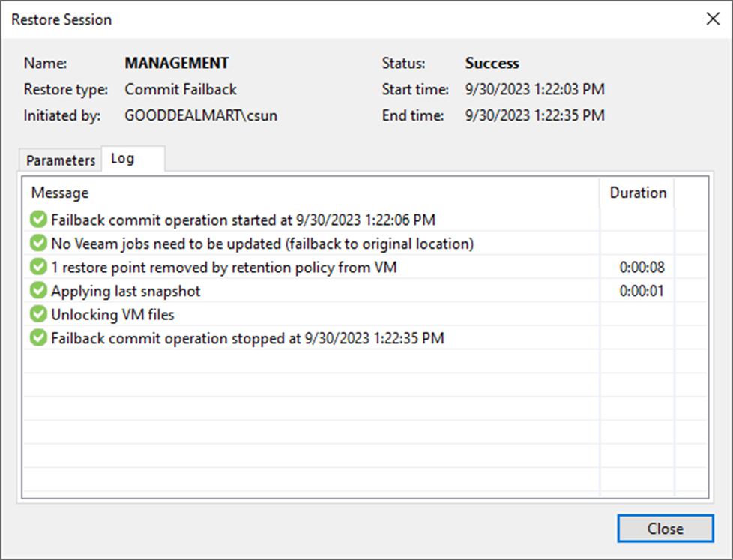The width and height of the screenshot is (733, 560).
Task: Click the 0:00:08 duration value
Action: tap(642, 268)
